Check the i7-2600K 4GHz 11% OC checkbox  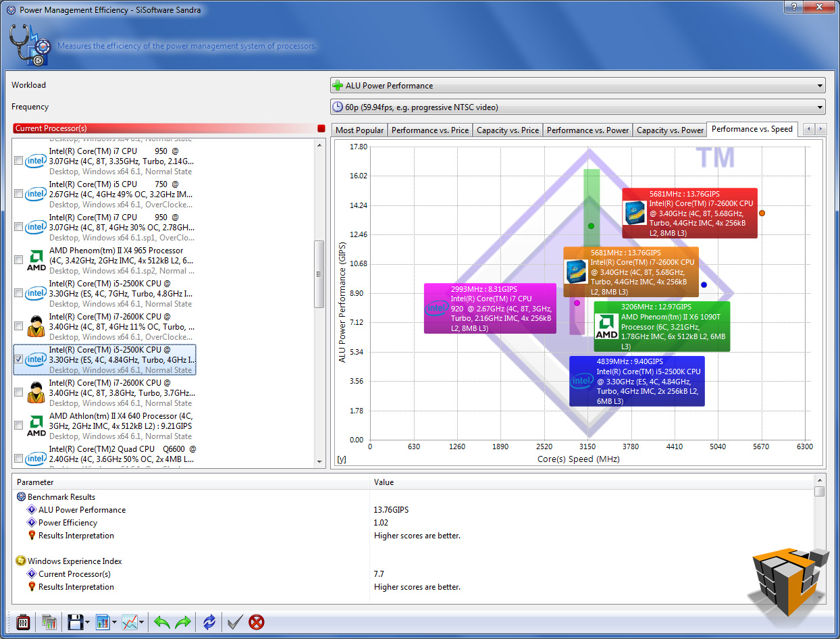[18, 326]
